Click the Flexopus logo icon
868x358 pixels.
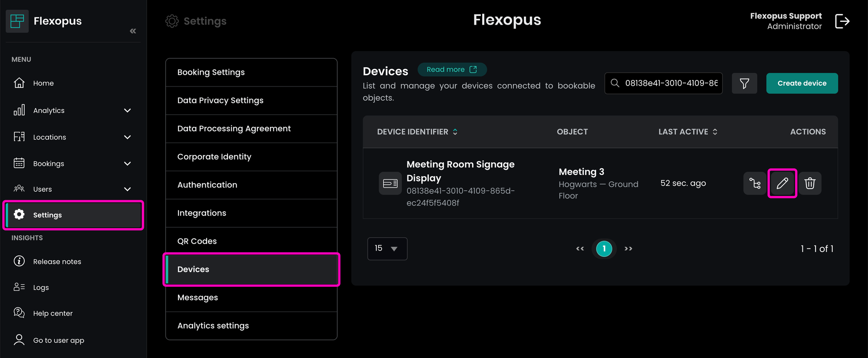coord(17,21)
